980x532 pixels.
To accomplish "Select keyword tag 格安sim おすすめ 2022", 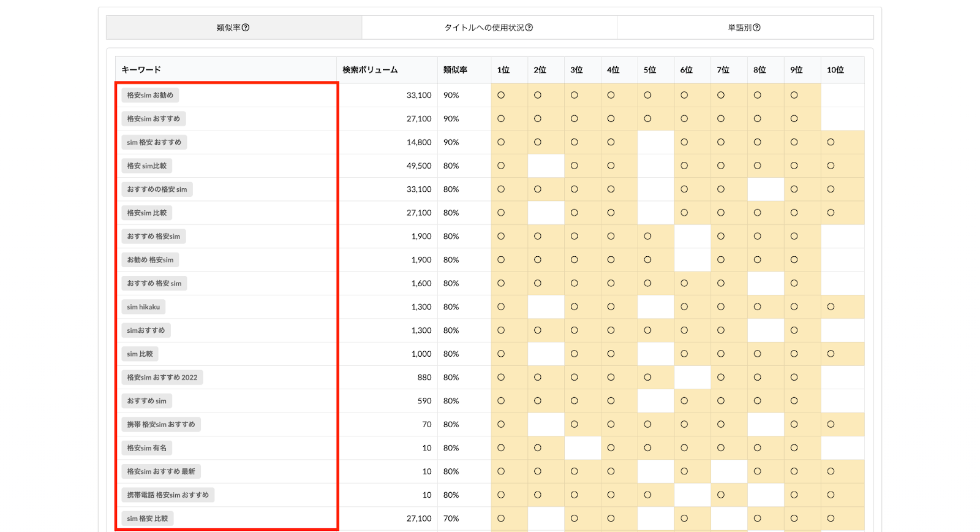I will pyautogui.click(x=162, y=378).
